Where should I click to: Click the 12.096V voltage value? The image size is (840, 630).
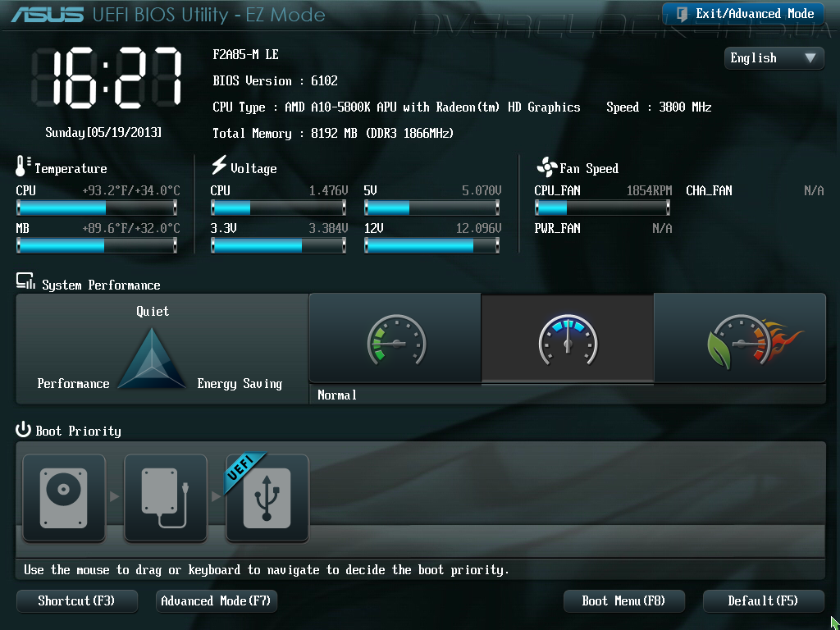478,229
